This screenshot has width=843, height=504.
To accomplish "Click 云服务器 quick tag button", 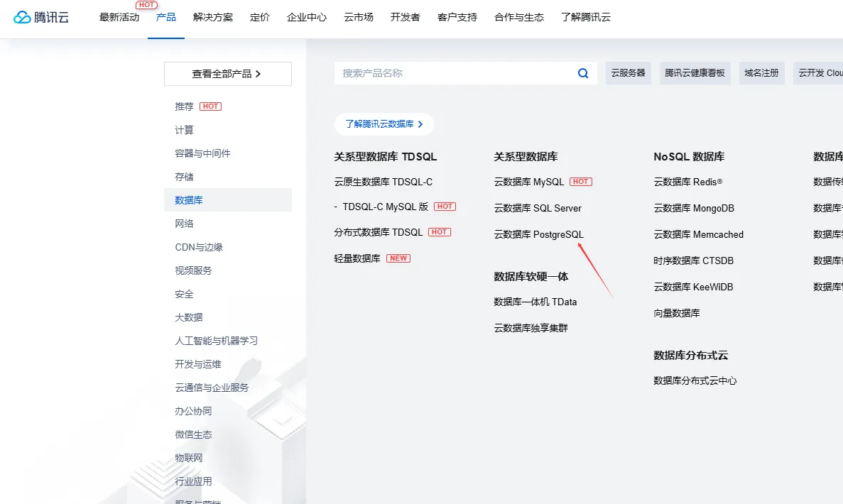I will (628, 73).
